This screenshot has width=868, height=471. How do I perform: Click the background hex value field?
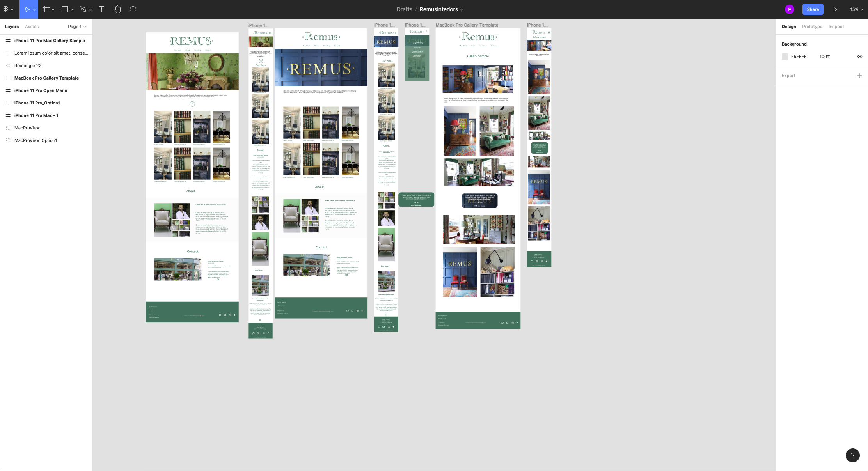[799, 57]
